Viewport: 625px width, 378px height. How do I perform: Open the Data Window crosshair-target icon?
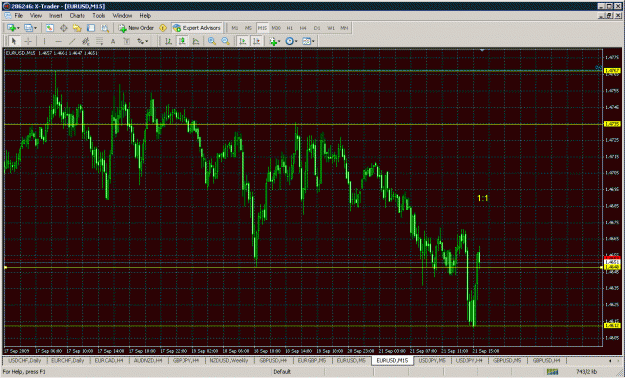[x=63, y=28]
